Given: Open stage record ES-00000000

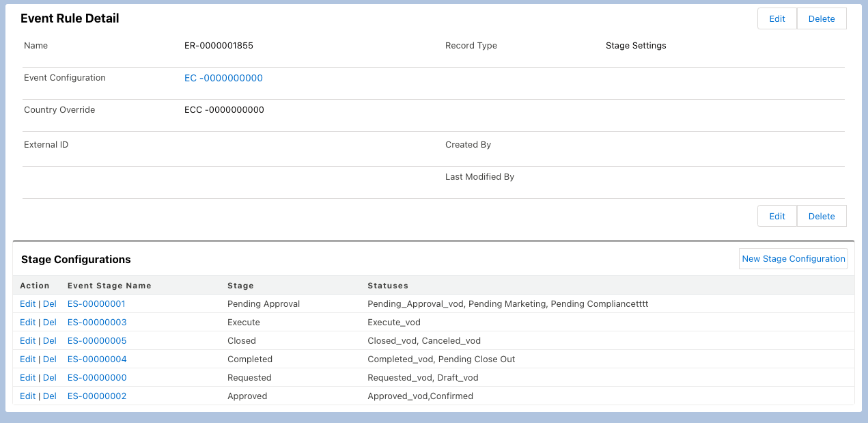Looking at the screenshot, I should click(x=96, y=377).
